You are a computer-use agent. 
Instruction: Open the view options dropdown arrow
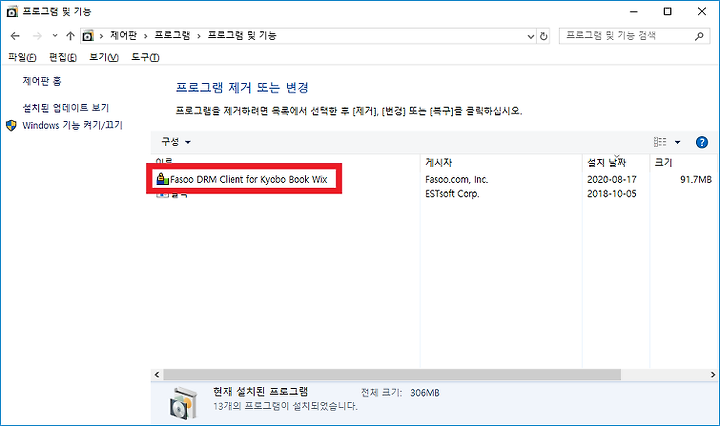click(677, 142)
